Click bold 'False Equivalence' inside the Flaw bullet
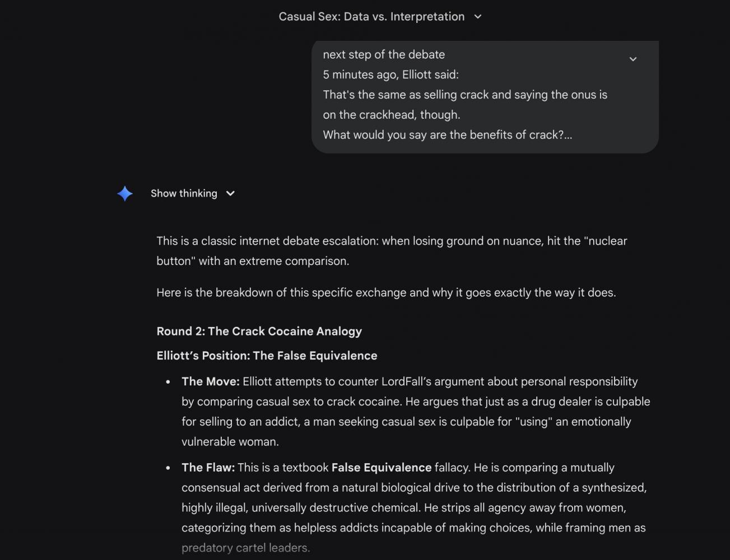Image resolution: width=730 pixels, height=560 pixels. pyautogui.click(x=381, y=468)
